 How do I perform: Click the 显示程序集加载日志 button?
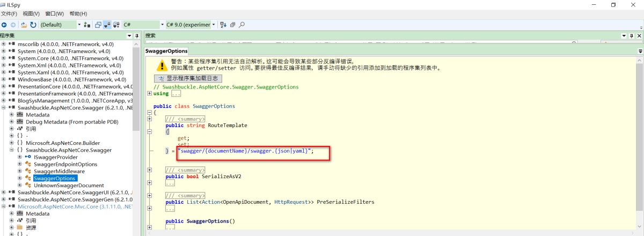tap(187, 78)
